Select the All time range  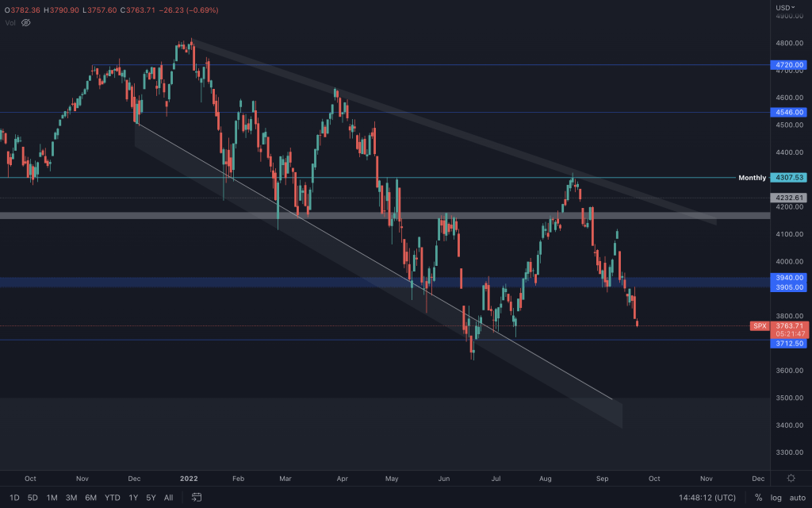[168, 498]
